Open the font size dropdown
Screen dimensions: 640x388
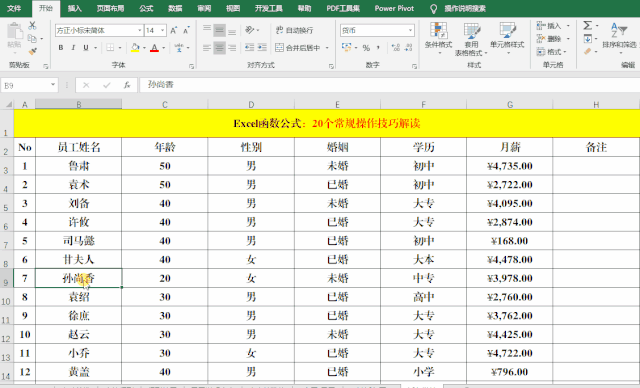point(162,30)
